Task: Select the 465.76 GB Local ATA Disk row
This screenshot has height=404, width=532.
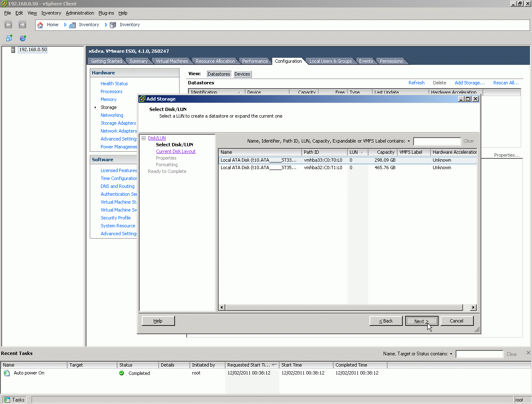Action: tap(347, 168)
